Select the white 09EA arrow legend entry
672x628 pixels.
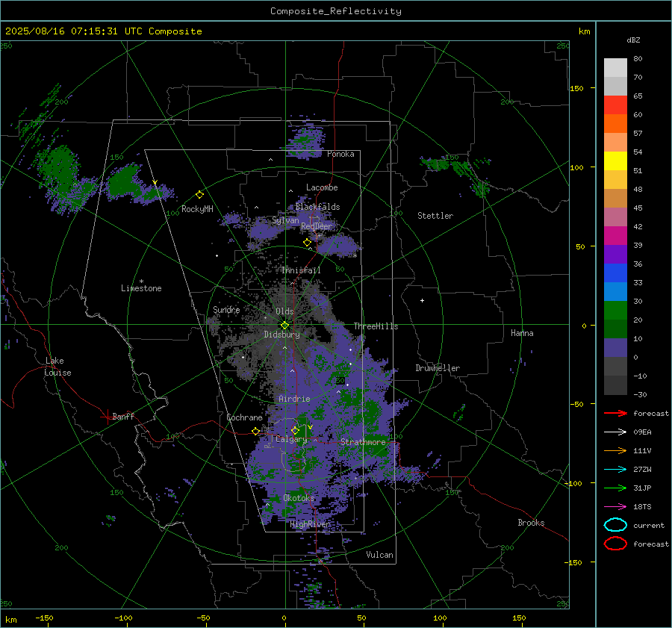tap(615, 432)
